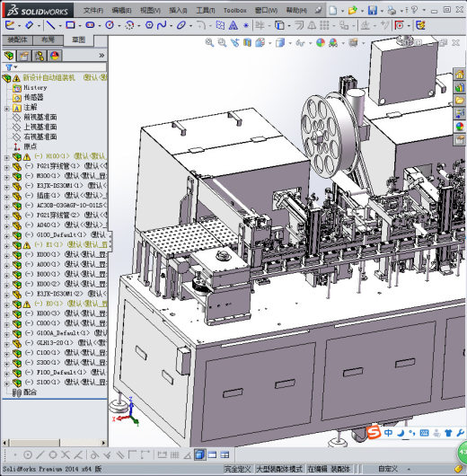This screenshot has width=467, height=476.
Task: Click the 自定义 status bar button
Action: pos(388,469)
